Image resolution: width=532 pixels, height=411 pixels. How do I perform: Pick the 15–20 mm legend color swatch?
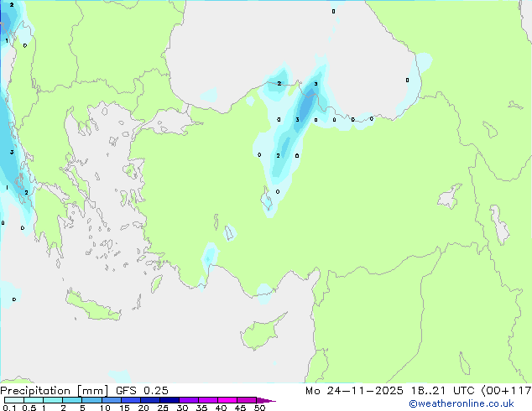coord(130,400)
